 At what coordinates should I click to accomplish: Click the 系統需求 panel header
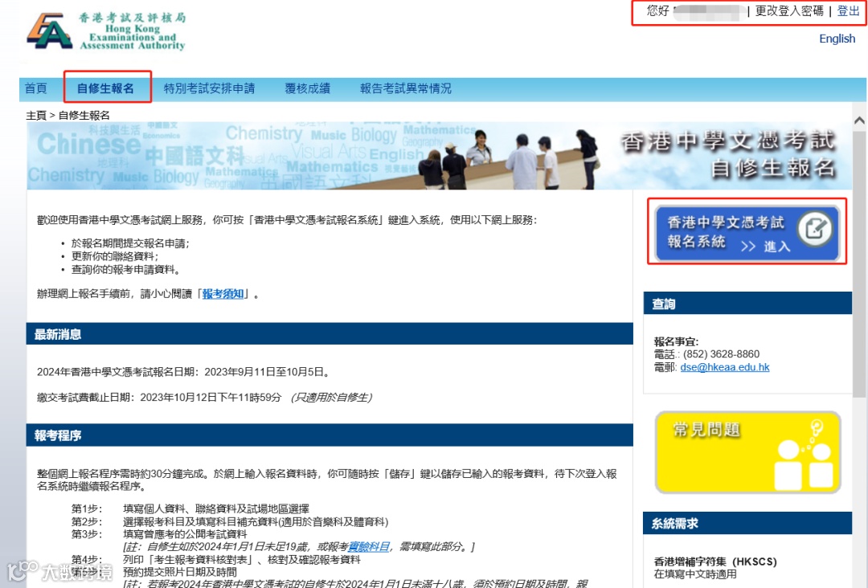747,523
